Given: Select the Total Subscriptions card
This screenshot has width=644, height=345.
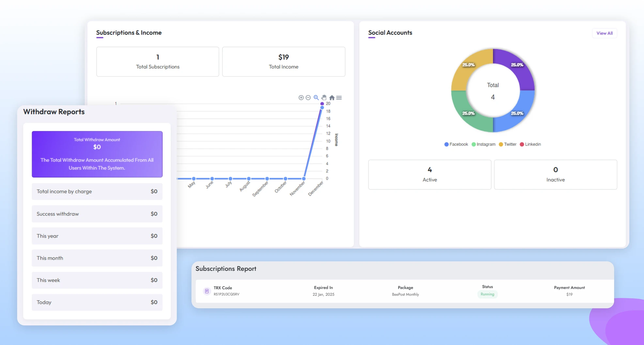Looking at the screenshot, I should point(158,62).
